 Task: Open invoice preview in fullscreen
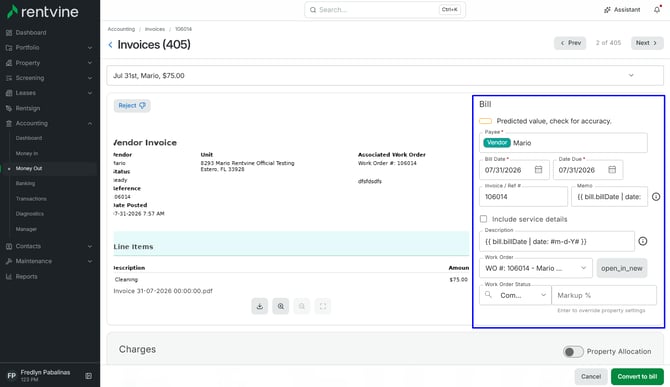[x=323, y=306]
